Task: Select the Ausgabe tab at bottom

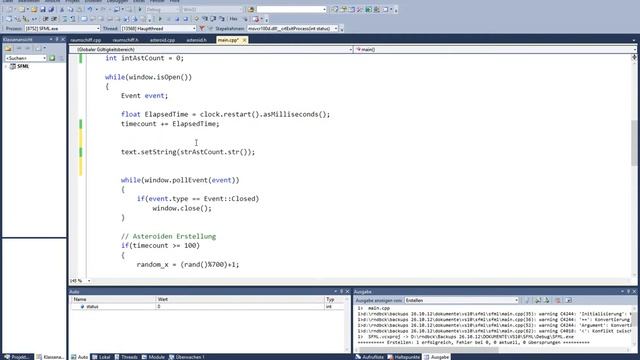Action: tap(436, 357)
